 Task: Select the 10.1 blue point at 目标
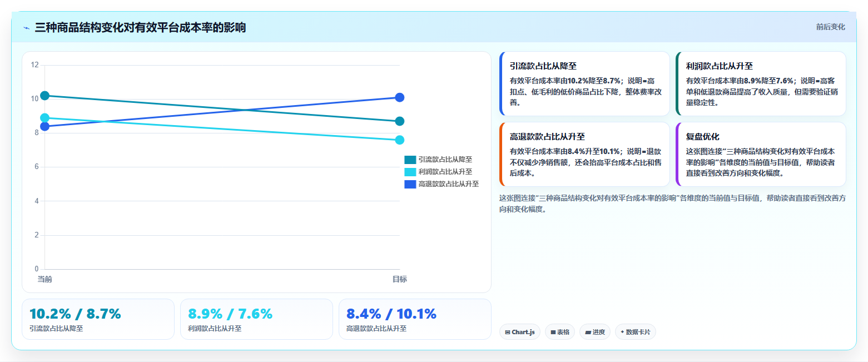[x=399, y=97]
